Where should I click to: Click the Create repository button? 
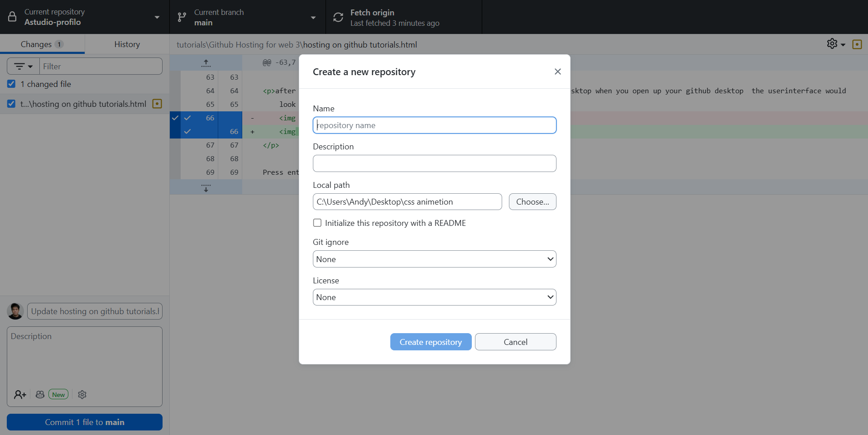click(431, 342)
